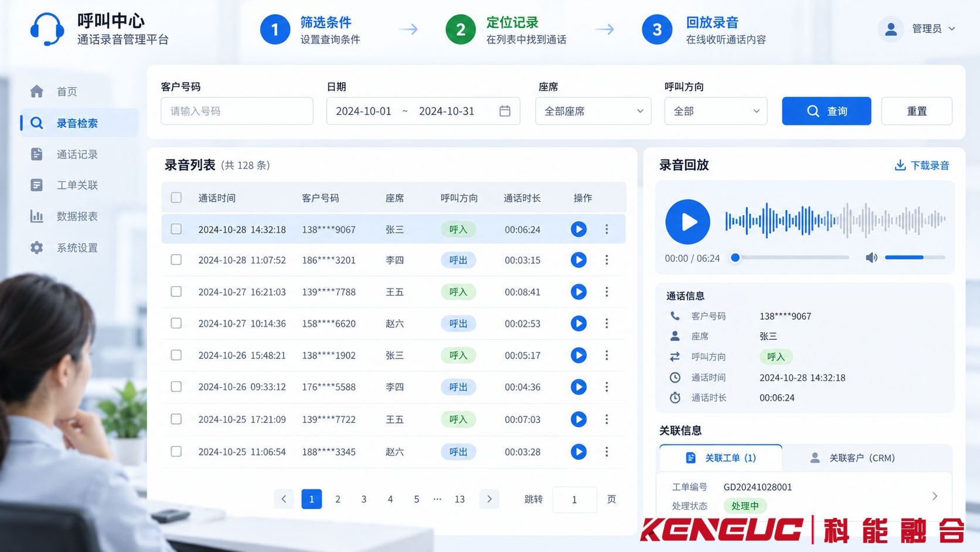Switch to 关联客户 (CRM) tab
This screenshot has width=980, height=552.
tap(852, 458)
